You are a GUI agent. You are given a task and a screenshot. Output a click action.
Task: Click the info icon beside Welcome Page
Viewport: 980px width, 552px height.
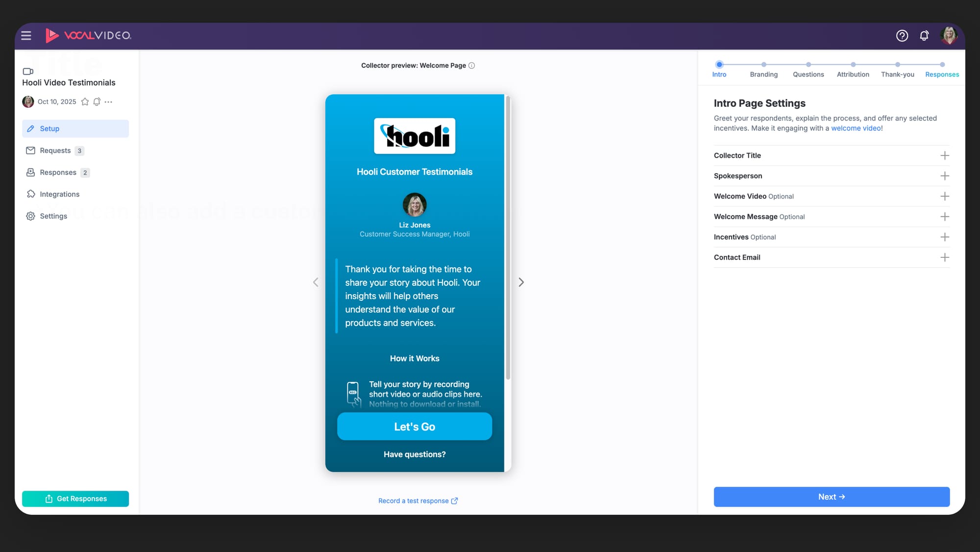pyautogui.click(x=471, y=65)
